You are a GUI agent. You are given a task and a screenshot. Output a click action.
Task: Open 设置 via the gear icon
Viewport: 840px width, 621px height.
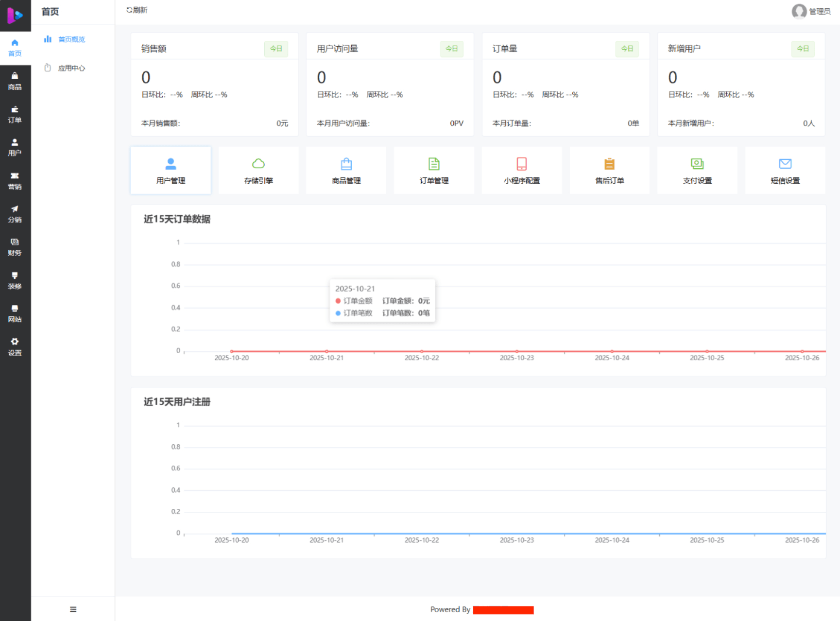click(15, 347)
